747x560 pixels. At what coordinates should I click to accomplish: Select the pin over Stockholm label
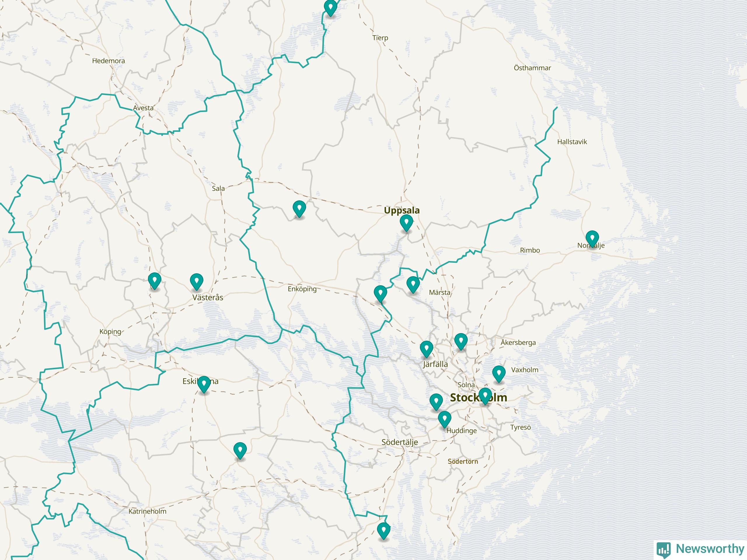coord(485,395)
